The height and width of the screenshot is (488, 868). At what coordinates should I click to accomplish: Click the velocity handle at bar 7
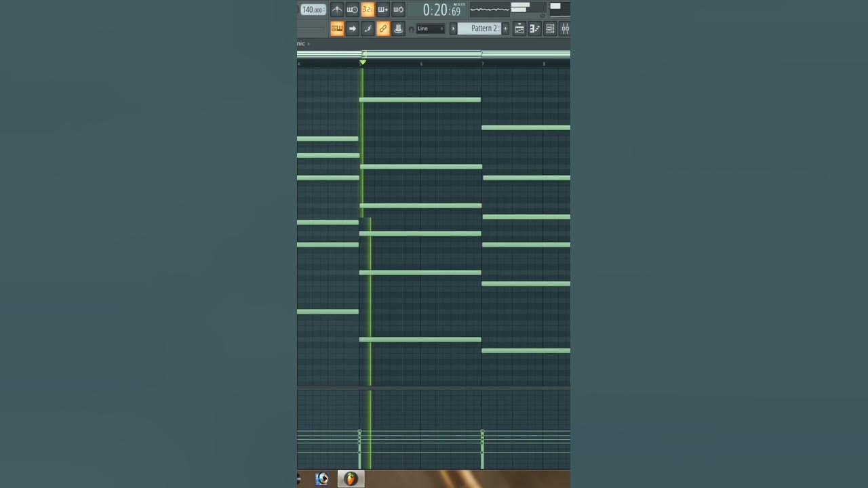coord(482,432)
